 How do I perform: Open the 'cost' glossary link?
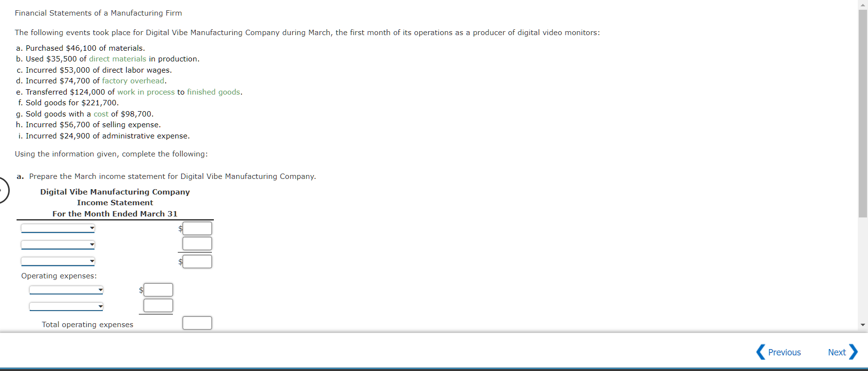pos(101,114)
